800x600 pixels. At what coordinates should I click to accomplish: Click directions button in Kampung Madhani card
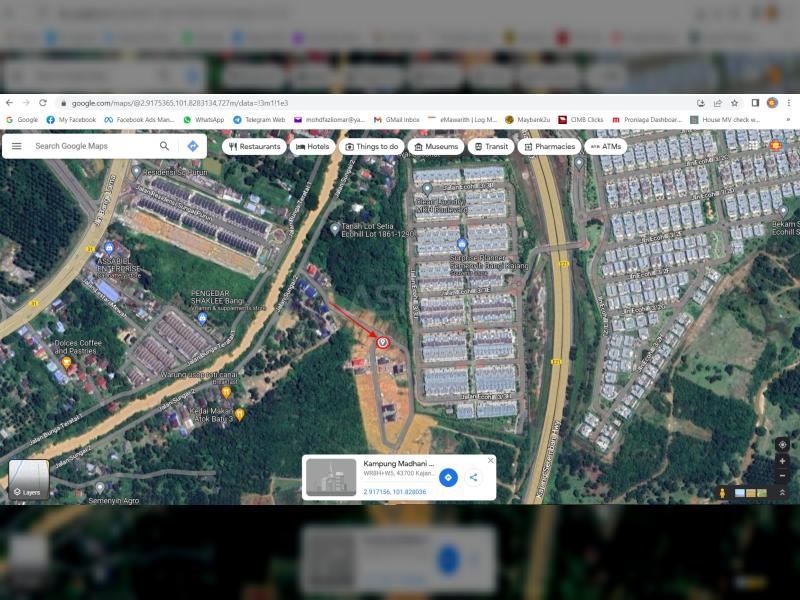(x=448, y=478)
